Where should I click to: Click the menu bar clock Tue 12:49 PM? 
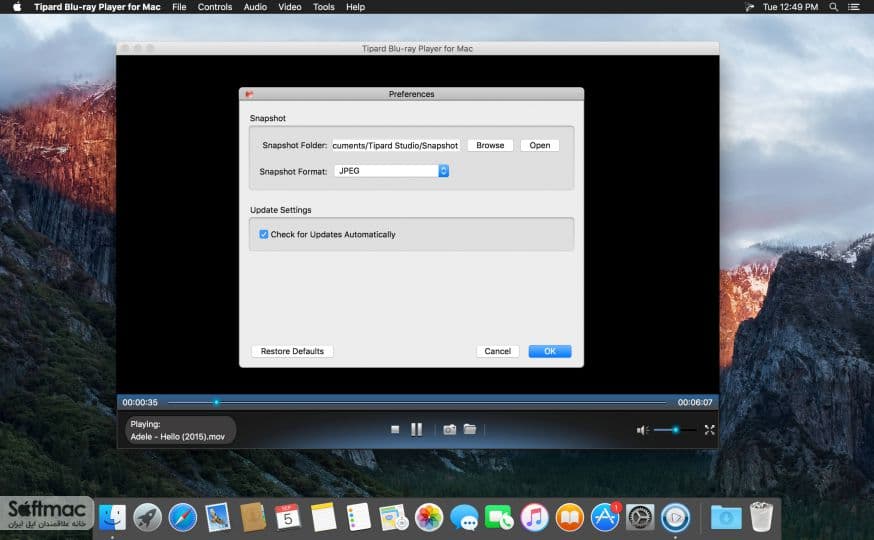790,7
